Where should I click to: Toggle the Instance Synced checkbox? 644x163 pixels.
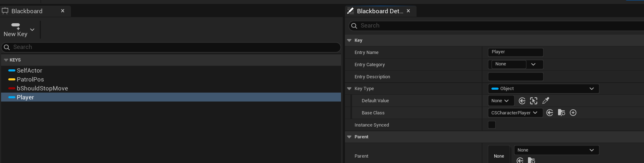(x=492, y=125)
